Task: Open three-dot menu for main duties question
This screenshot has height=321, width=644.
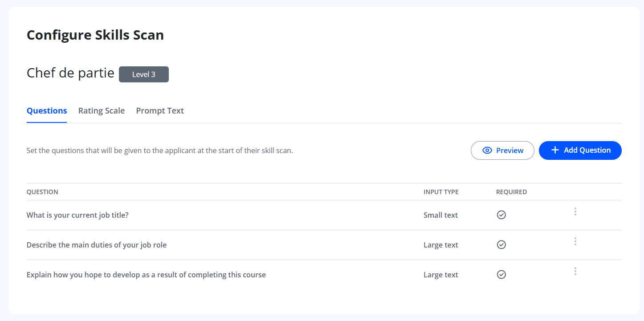Action: pyautogui.click(x=575, y=241)
